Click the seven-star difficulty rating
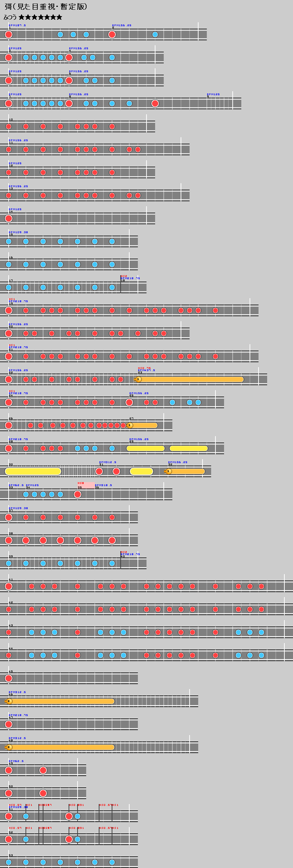 coord(40,17)
